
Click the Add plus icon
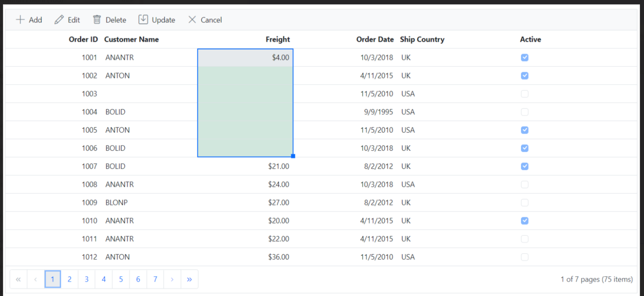pyautogui.click(x=20, y=20)
